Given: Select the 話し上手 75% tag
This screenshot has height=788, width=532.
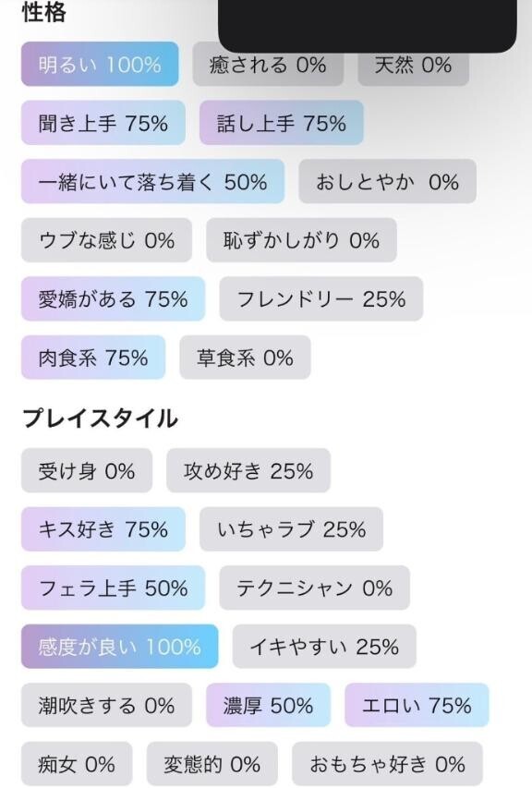Looking at the screenshot, I should click(282, 123).
